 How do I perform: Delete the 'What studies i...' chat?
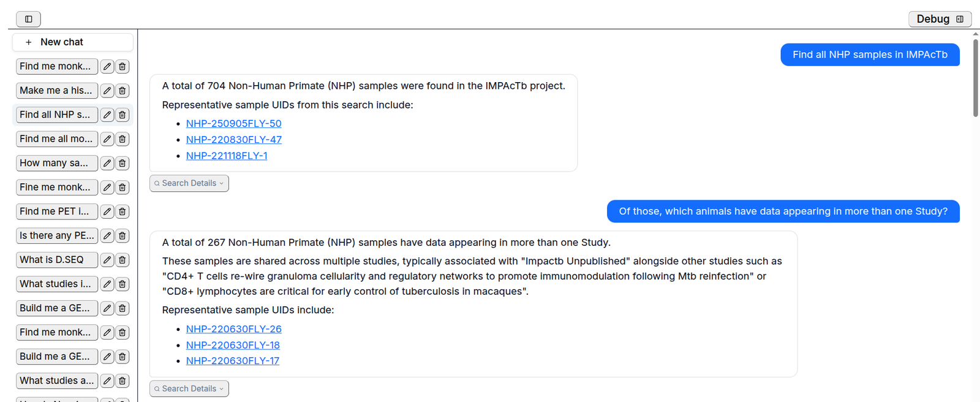tap(123, 284)
